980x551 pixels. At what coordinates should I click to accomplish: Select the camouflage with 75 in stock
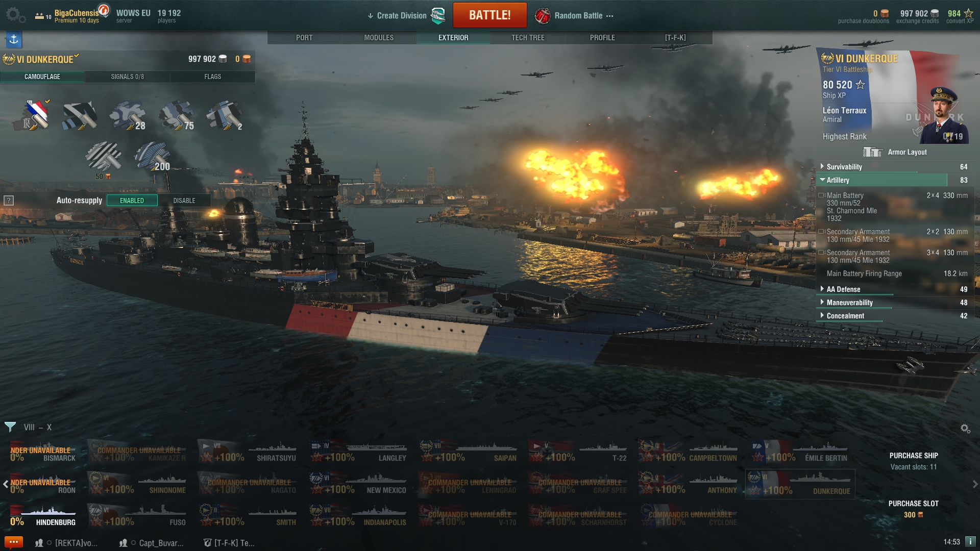coord(177,115)
